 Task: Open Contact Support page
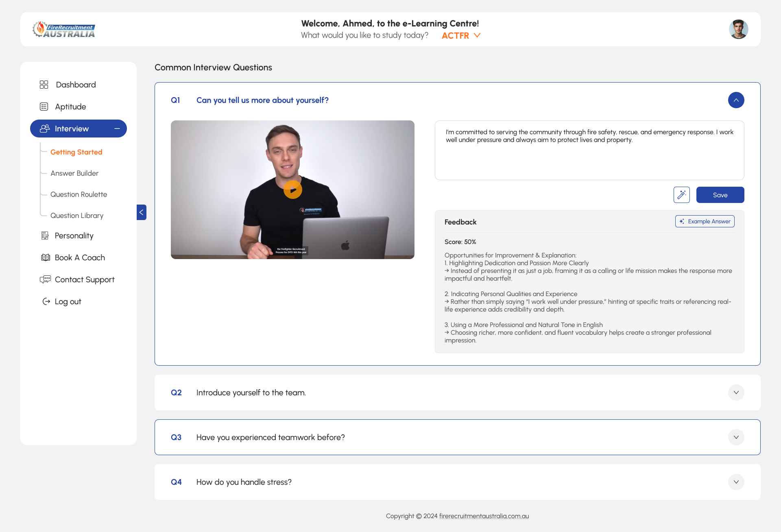(x=85, y=279)
